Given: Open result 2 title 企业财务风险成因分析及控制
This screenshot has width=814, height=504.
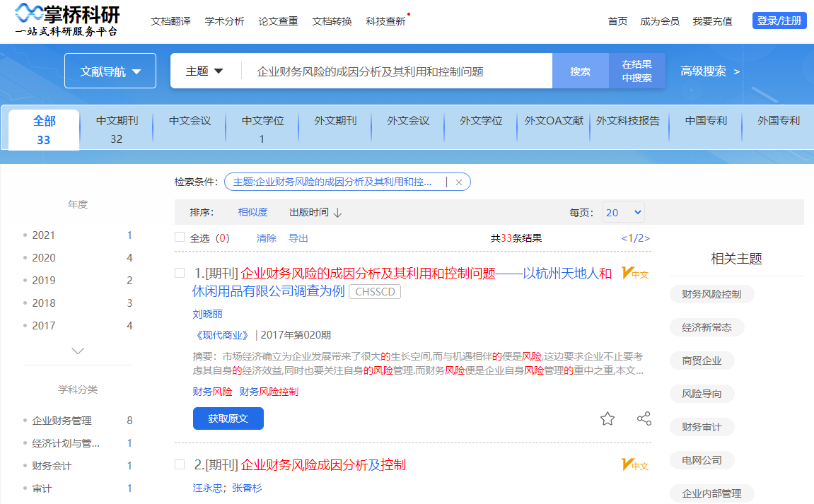Looking at the screenshot, I should point(323,464).
